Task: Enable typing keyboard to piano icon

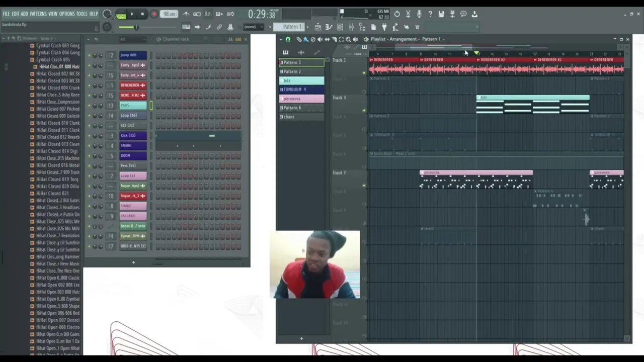Action: tap(186, 27)
